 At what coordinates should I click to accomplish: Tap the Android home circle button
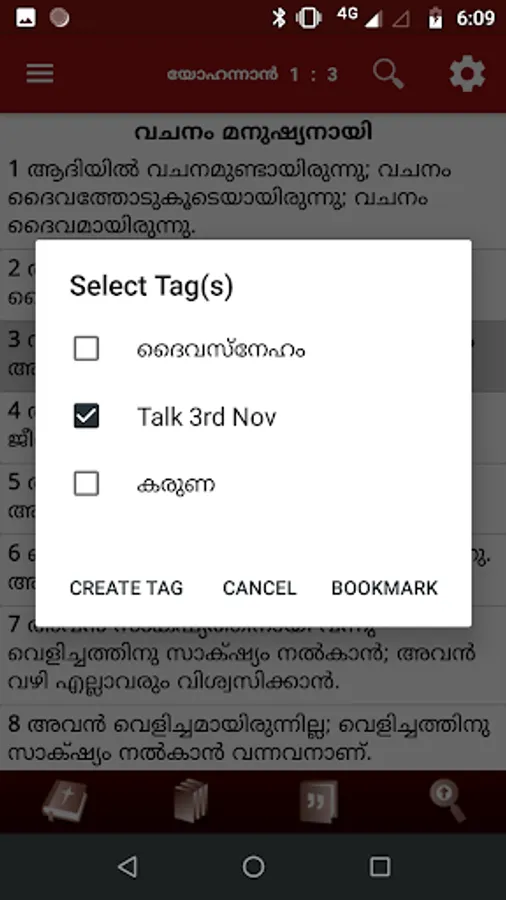[x=253, y=867]
